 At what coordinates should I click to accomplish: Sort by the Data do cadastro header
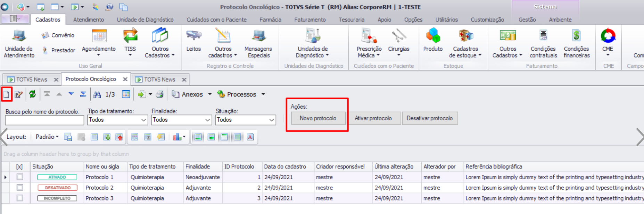pos(288,166)
